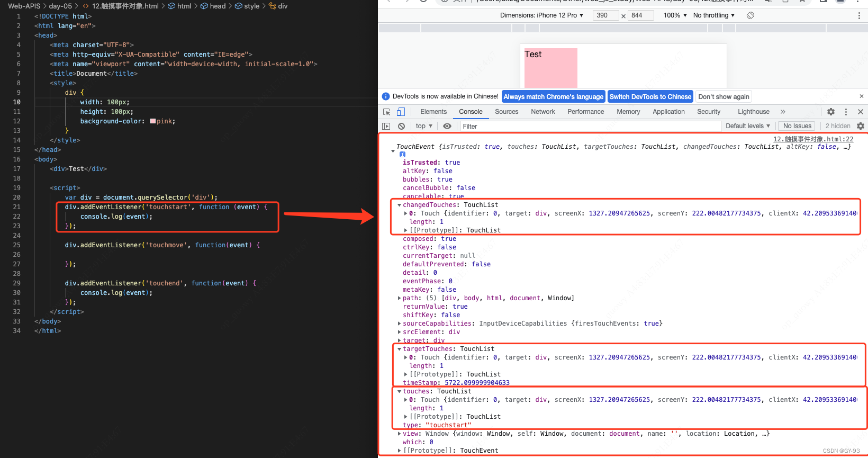This screenshot has height=458, width=868.
Task: Switch to the Network tab
Action: (543, 112)
